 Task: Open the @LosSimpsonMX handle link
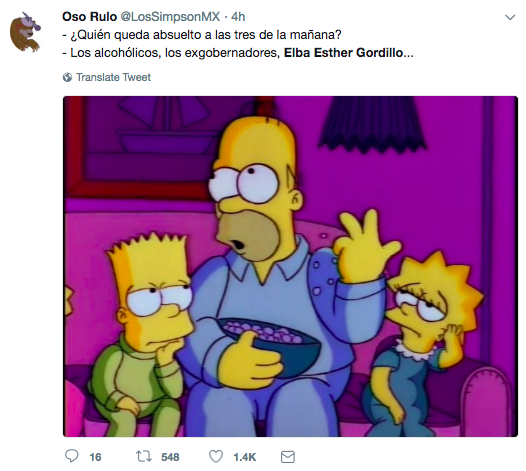tap(170, 16)
